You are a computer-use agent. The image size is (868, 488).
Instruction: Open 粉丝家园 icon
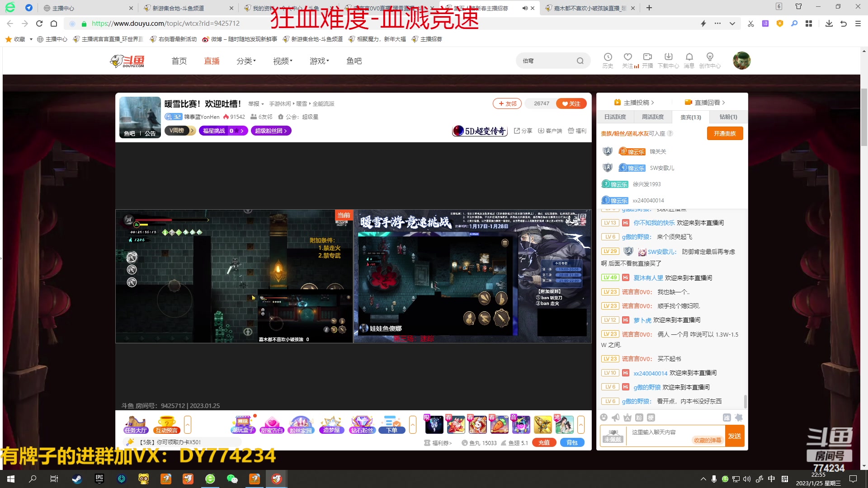(301, 425)
